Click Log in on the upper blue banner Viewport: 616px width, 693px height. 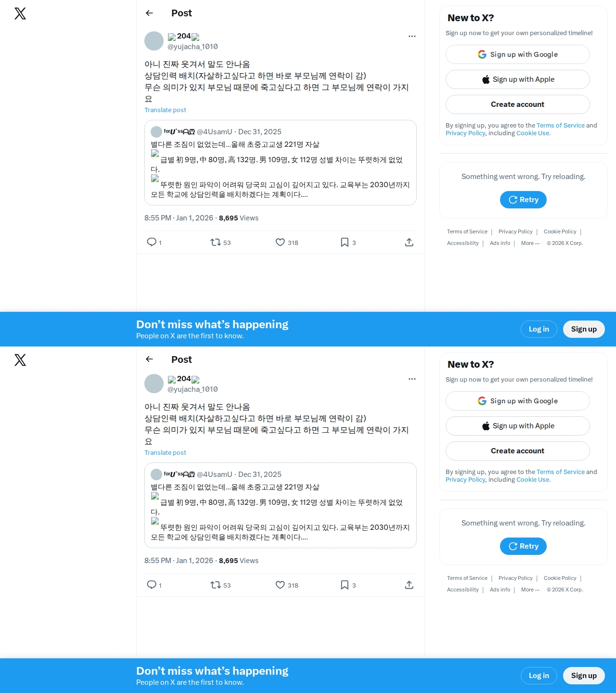539,329
